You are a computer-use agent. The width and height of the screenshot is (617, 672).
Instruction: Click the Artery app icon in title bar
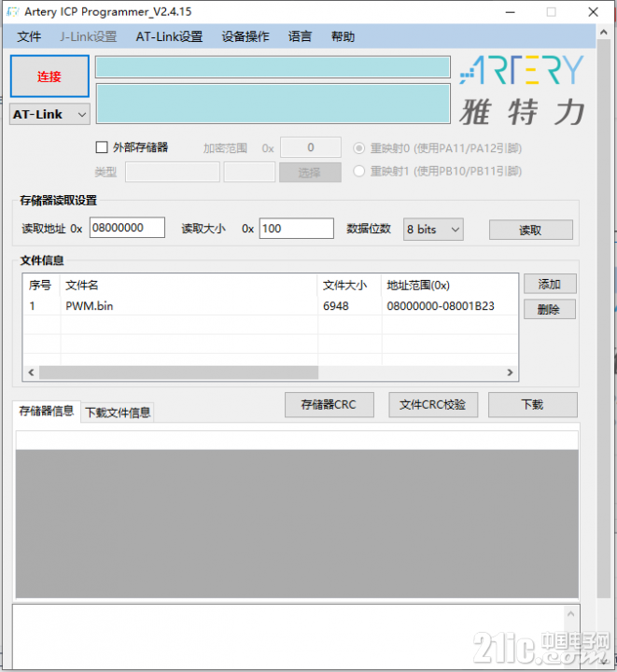[x=13, y=12]
